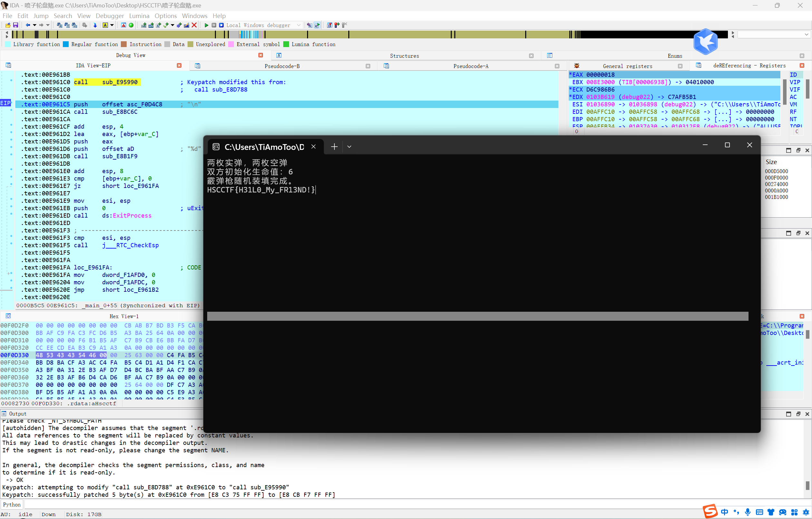Click the Sogou microphone voice input icon

(x=748, y=512)
